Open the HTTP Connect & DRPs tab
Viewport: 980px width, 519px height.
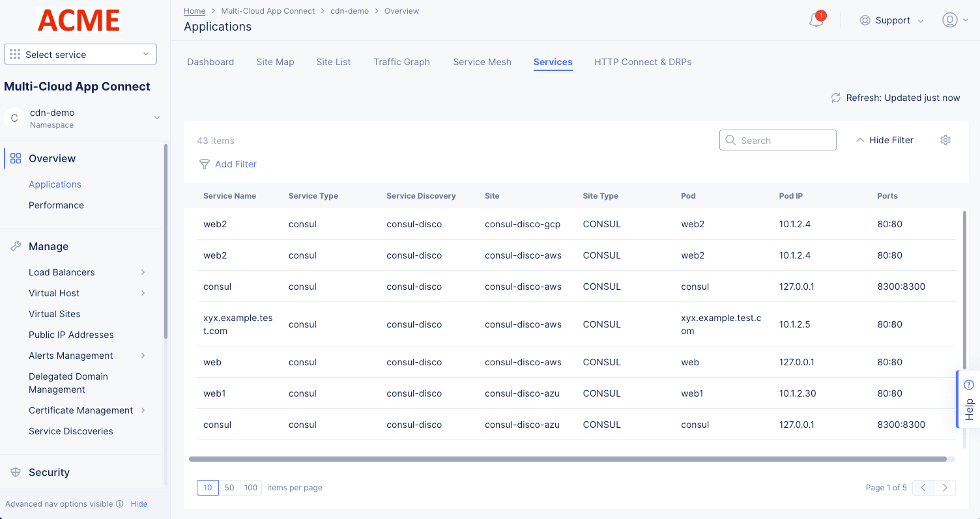coord(642,62)
